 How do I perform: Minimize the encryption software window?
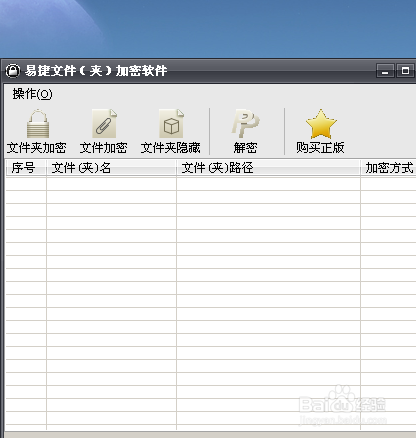click(x=385, y=71)
